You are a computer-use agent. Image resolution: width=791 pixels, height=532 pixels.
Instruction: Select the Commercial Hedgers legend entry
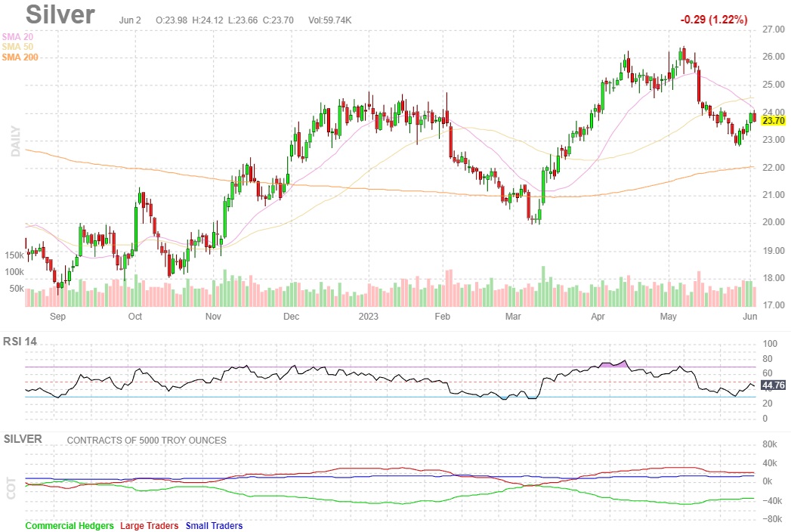pos(70,525)
